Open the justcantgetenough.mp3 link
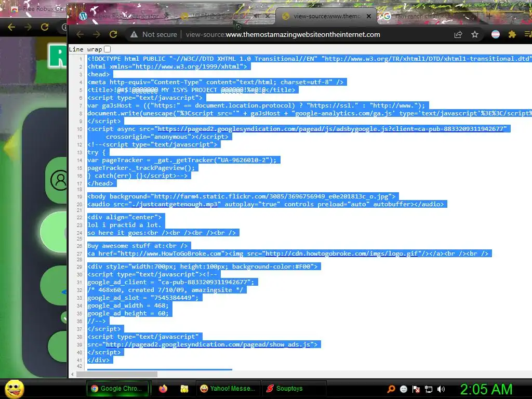Image resolution: width=532 pixels, height=399 pixels. tap(175, 204)
